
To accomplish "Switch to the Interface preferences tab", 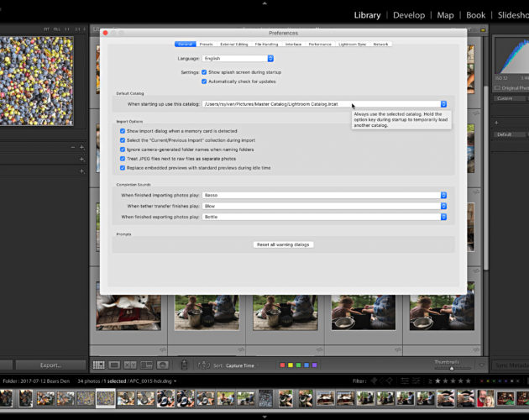I will tap(293, 45).
